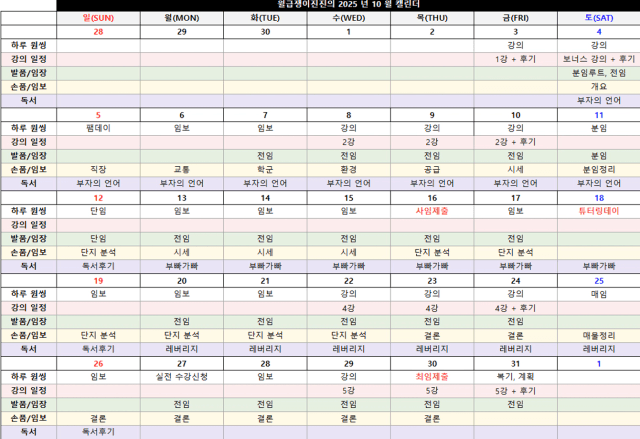Click the red '사임제출' cell
Screen dimensions: 640x439
[x=432, y=211]
